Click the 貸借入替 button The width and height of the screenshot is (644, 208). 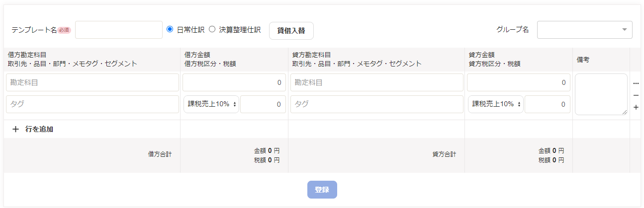tap(291, 30)
